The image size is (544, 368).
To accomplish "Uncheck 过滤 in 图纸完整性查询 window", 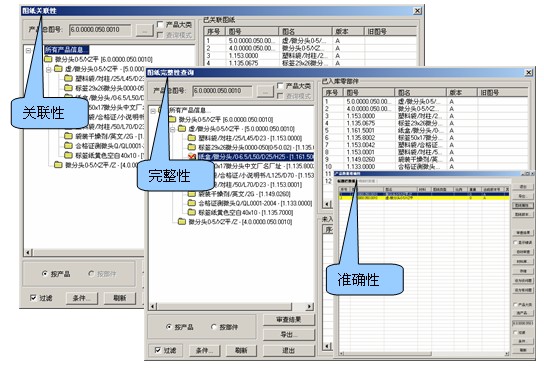I will (x=158, y=350).
